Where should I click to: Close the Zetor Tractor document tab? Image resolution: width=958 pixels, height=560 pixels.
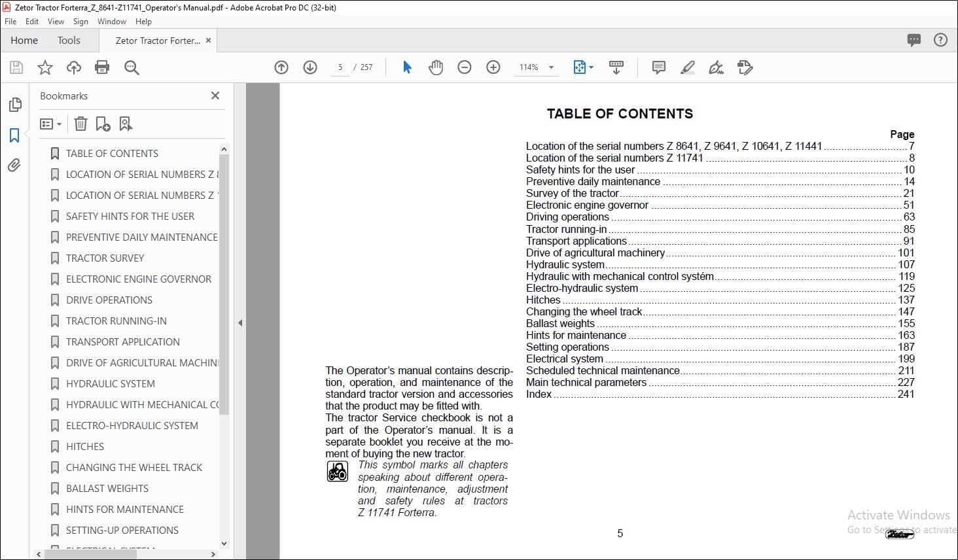(x=209, y=41)
